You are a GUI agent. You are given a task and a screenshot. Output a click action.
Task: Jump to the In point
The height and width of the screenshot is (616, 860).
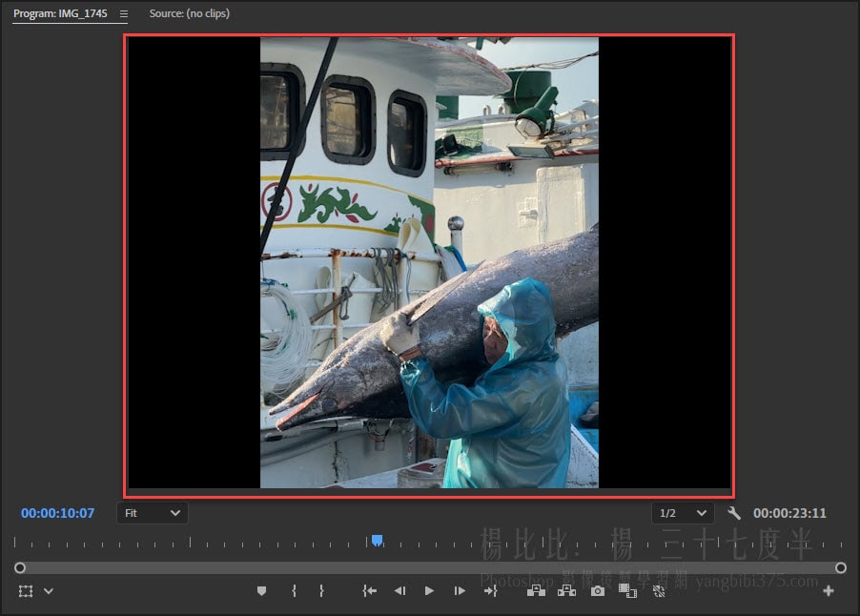point(370,591)
